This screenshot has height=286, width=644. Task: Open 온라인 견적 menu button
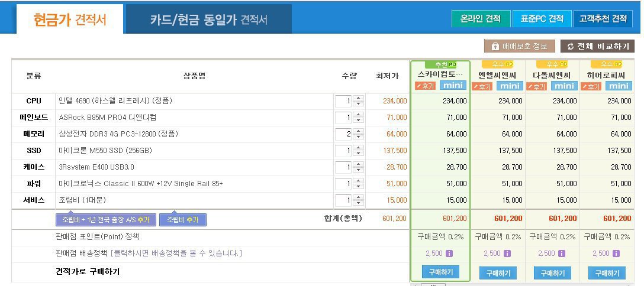(481, 19)
